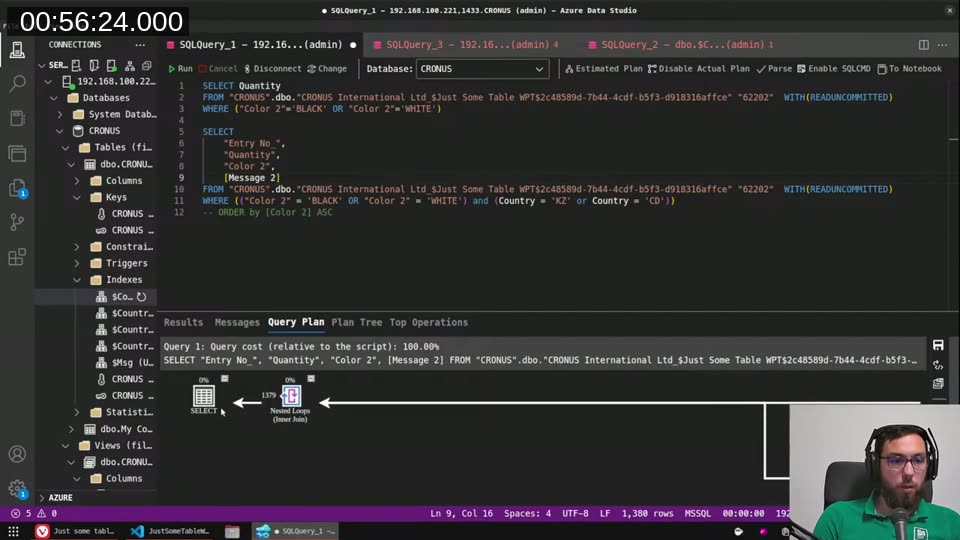This screenshot has height=540, width=960.
Task: Click the Save Plan File icon
Action: 938,345
